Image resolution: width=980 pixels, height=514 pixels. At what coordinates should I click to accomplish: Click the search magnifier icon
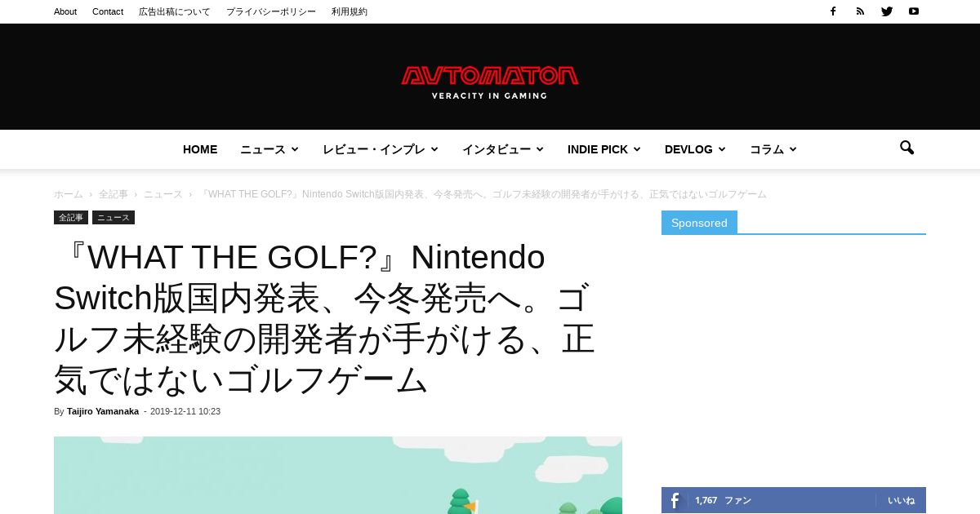click(x=906, y=148)
